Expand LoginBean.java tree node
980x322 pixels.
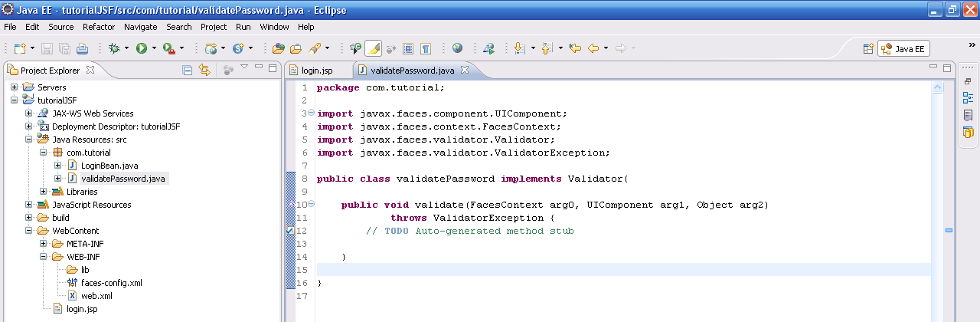tap(58, 166)
